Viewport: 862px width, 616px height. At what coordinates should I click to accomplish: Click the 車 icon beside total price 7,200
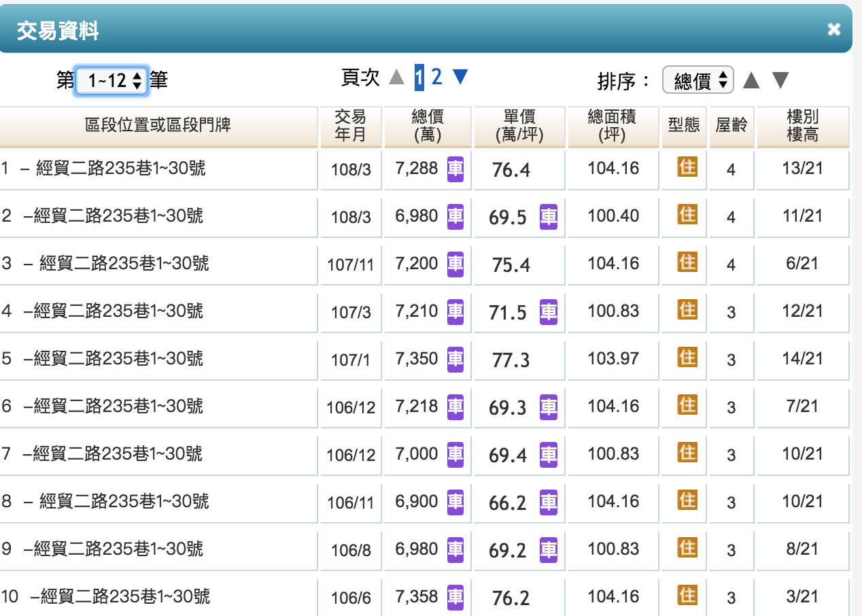coord(455,264)
